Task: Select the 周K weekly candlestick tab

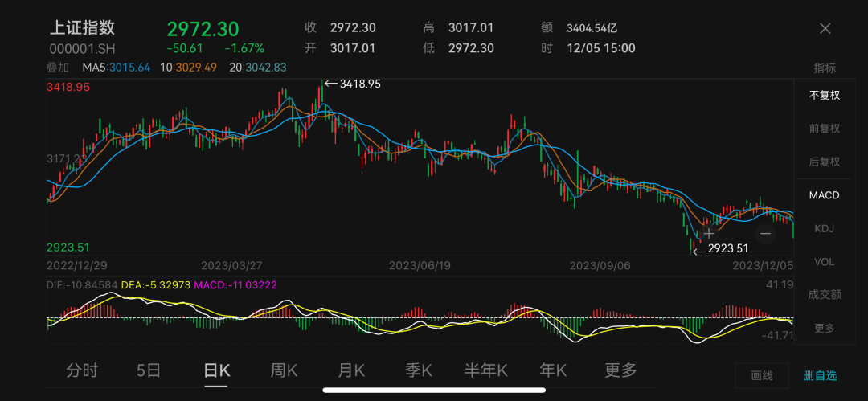Action: 284,370
